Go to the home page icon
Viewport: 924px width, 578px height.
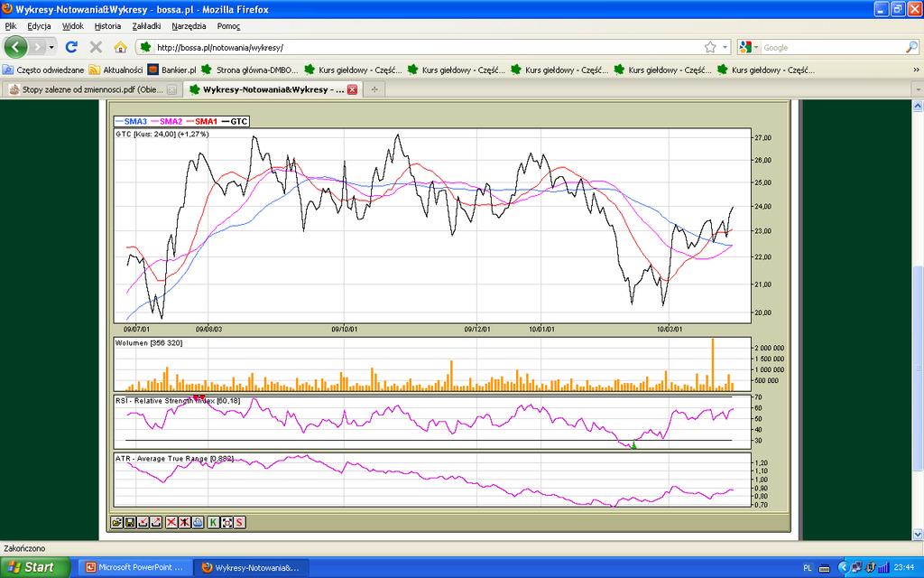tap(120, 47)
